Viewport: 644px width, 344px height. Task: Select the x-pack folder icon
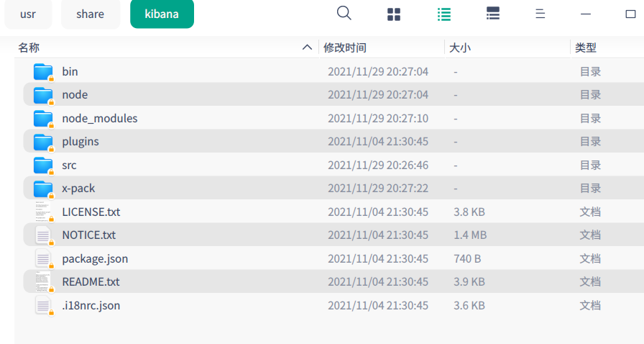point(44,189)
